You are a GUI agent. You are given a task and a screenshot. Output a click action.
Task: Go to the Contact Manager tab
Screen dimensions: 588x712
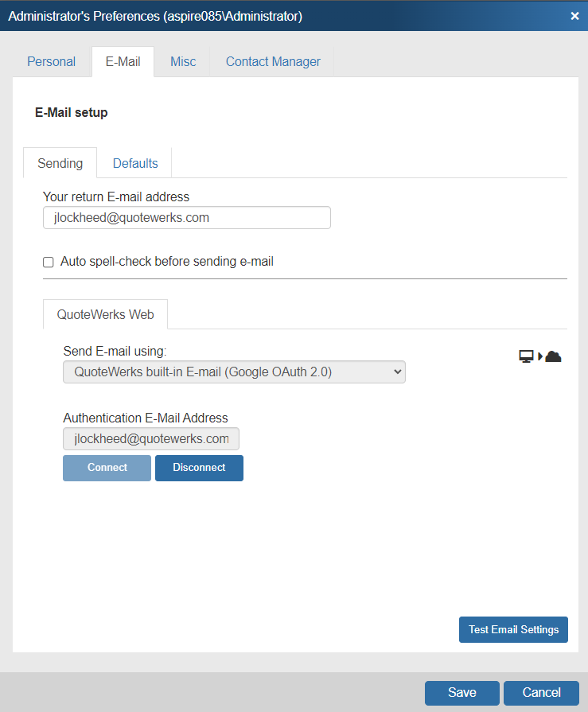273,61
